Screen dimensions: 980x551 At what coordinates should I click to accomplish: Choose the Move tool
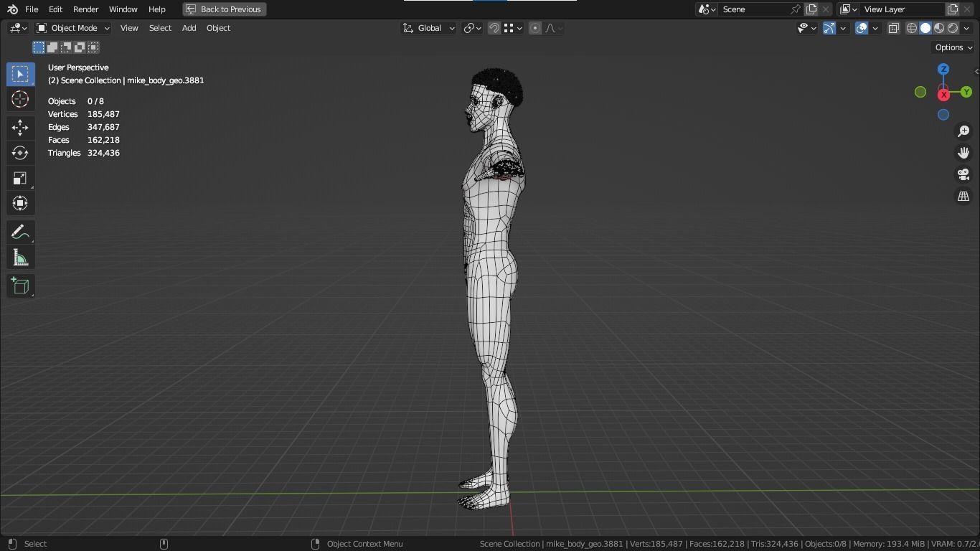20,128
